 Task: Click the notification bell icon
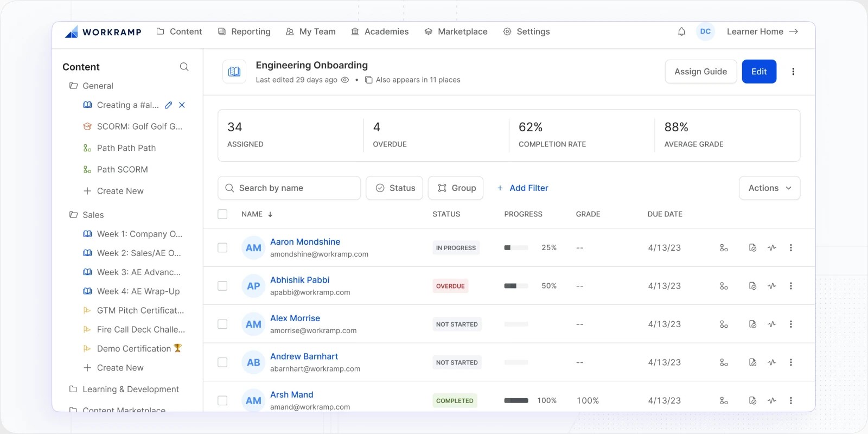(x=681, y=31)
